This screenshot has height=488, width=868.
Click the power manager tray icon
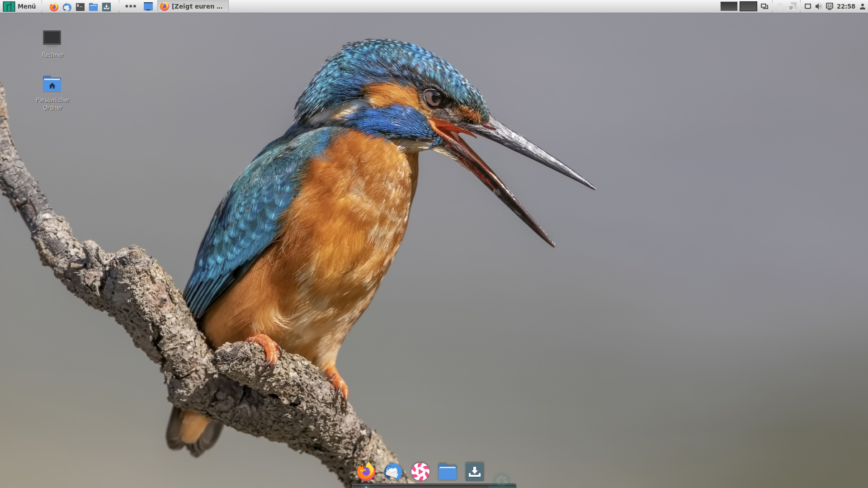click(x=830, y=6)
